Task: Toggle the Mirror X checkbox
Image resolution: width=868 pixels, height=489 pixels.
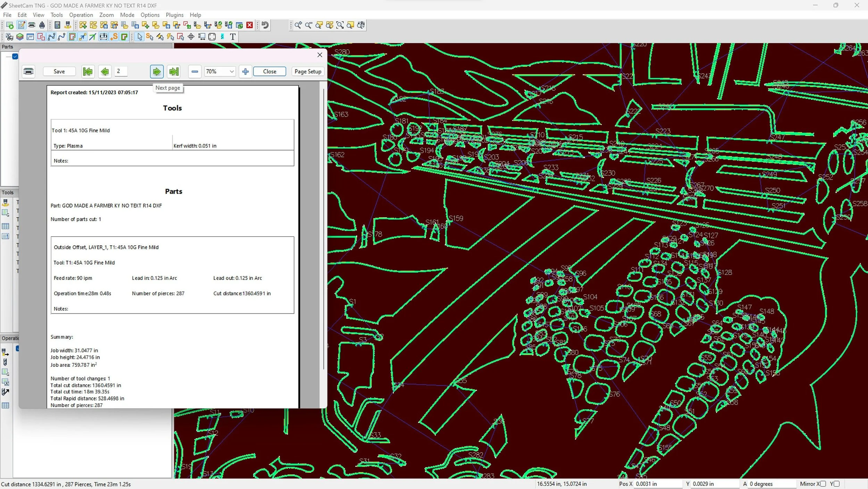Action: click(823, 484)
